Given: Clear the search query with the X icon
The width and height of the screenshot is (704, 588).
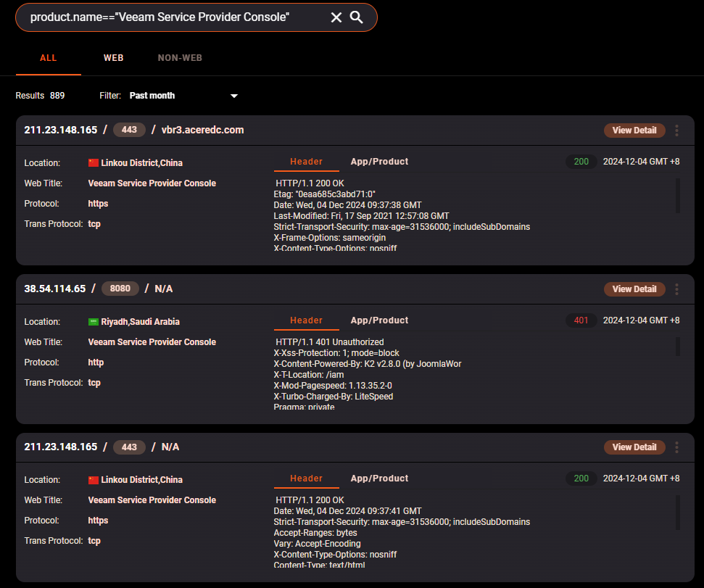Looking at the screenshot, I should (336, 17).
